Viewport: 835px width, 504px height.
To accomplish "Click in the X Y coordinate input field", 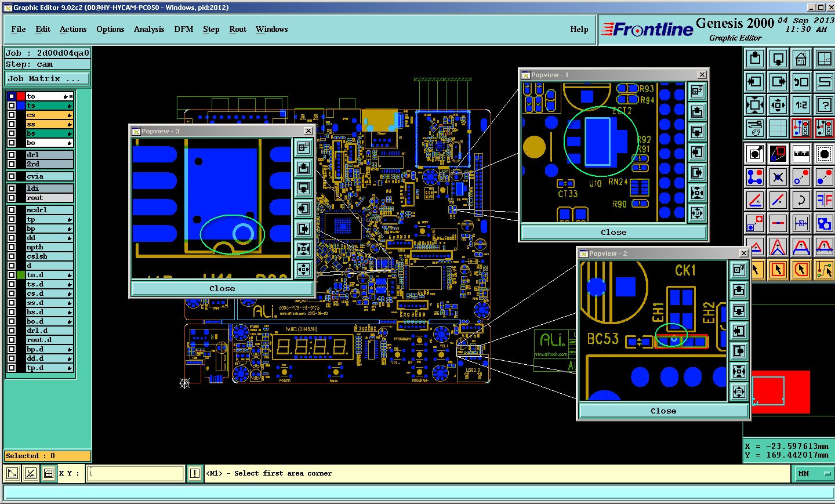I will coord(136,473).
